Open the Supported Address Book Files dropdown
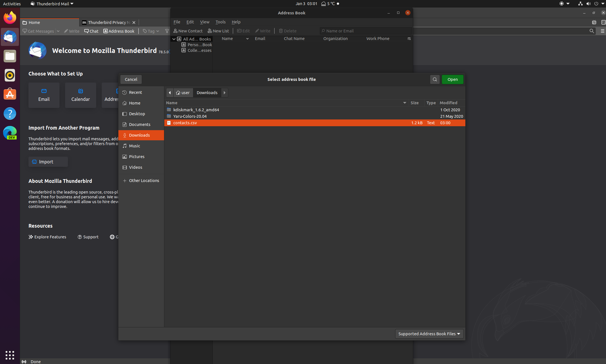 pyautogui.click(x=429, y=334)
